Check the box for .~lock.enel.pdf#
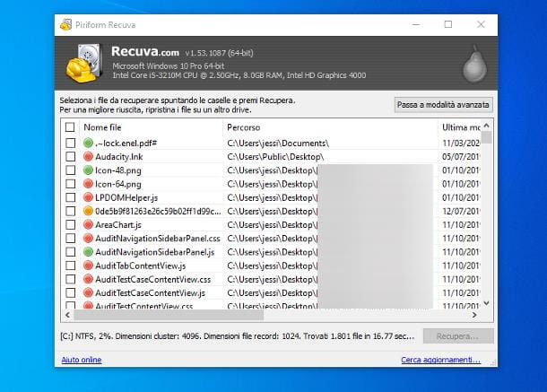Screen dimensions: 547x392 coord(71,143)
